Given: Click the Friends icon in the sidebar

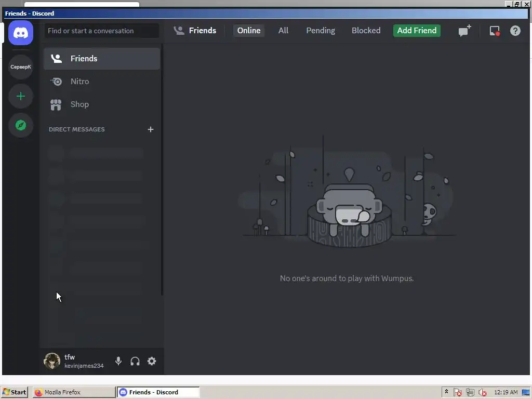Looking at the screenshot, I should coord(56,59).
